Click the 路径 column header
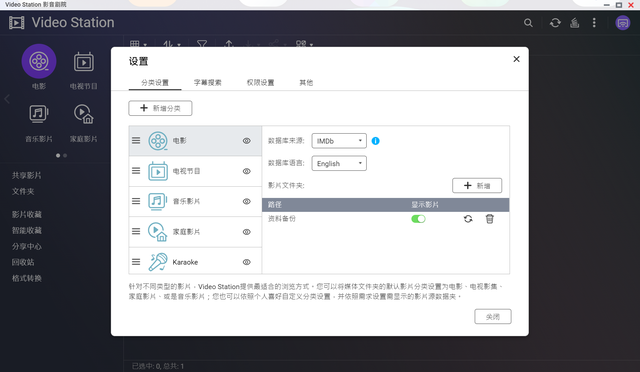The image size is (640, 372). coord(275,205)
